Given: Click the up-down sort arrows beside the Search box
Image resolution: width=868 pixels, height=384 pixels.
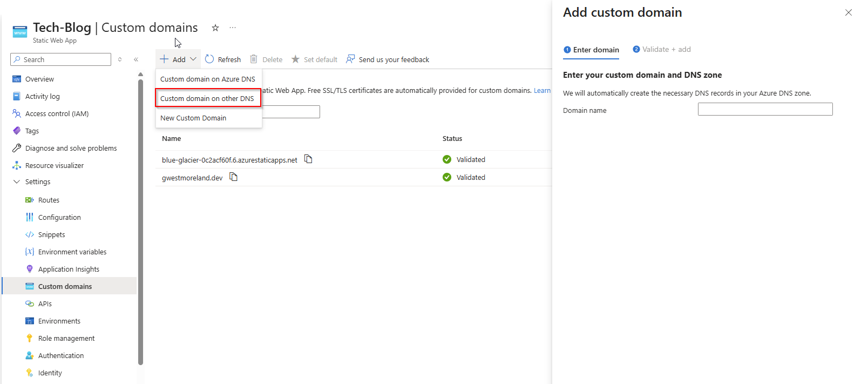Looking at the screenshot, I should click(120, 59).
